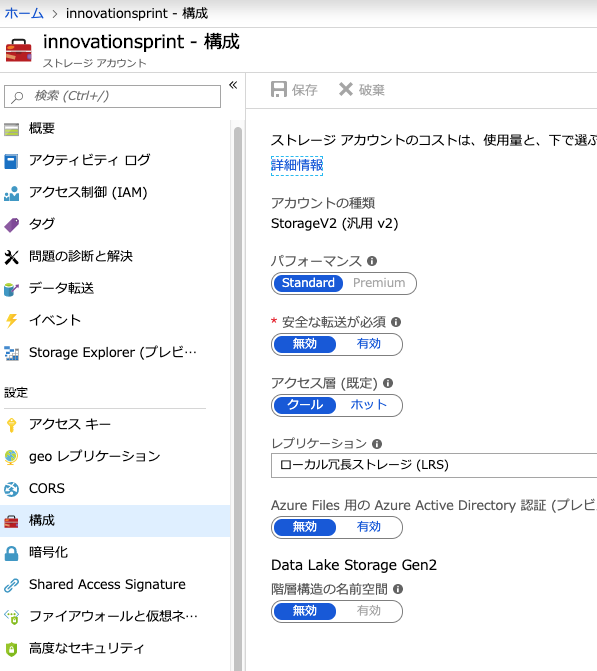This screenshot has width=597, height=671.
Task: Click StorageV2 (汎用 v2) account type text
Action: 335,224
